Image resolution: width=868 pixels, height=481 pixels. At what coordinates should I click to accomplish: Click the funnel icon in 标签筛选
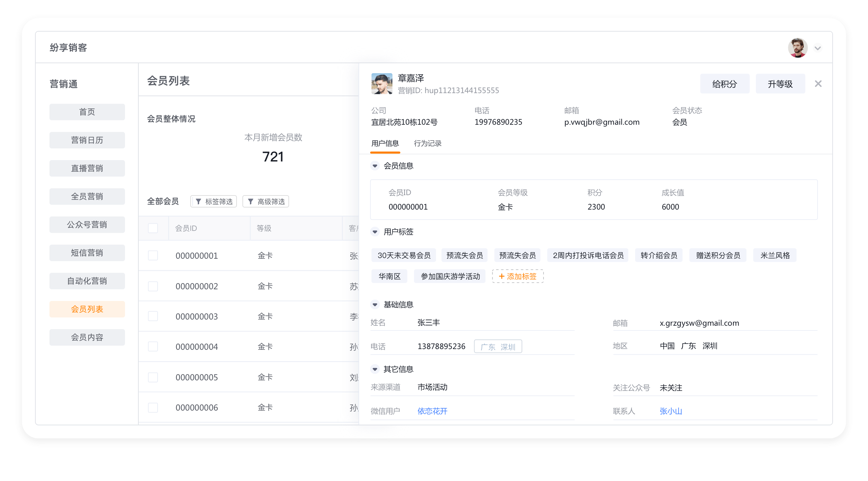click(x=198, y=202)
